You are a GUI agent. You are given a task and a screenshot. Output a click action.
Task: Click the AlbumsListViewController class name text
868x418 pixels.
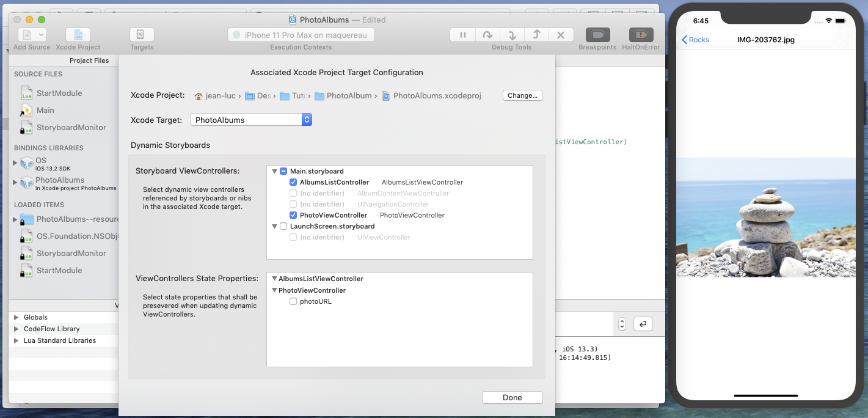[x=422, y=182]
